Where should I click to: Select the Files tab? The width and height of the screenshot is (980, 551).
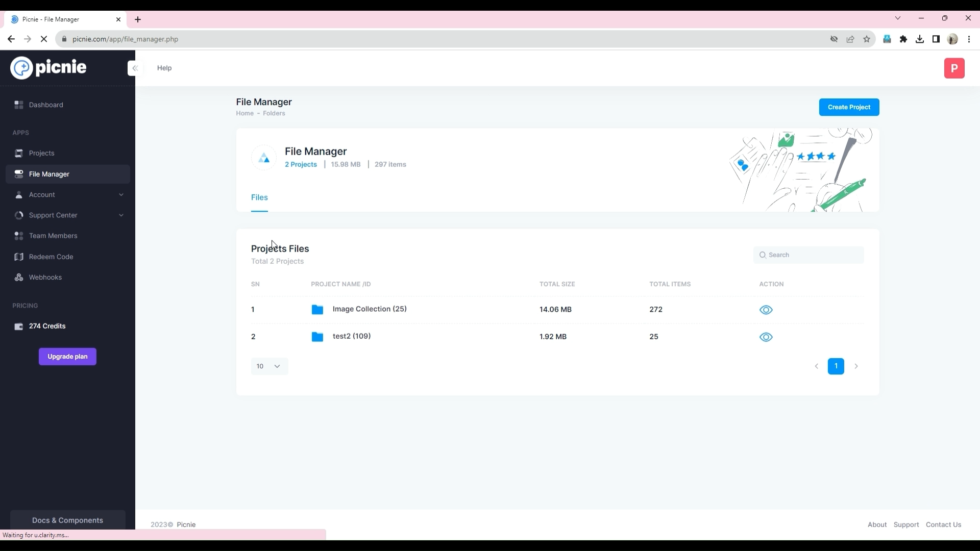tap(259, 197)
